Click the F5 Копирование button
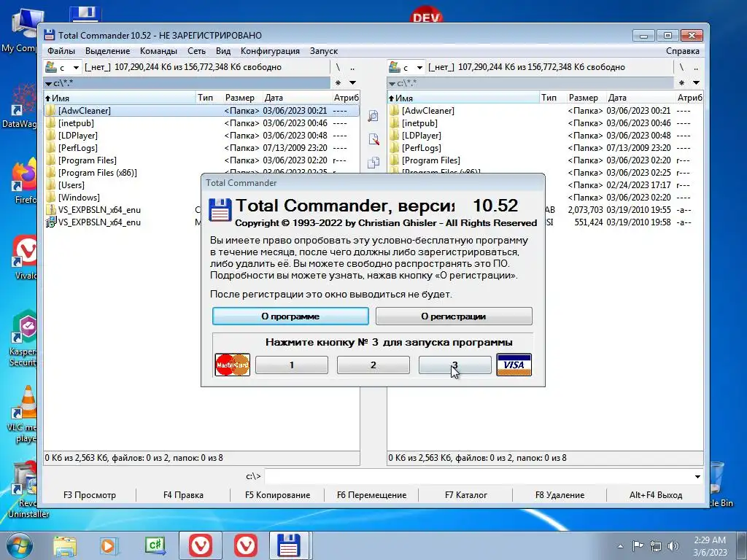Viewport: 747px width, 560px height. [278, 495]
